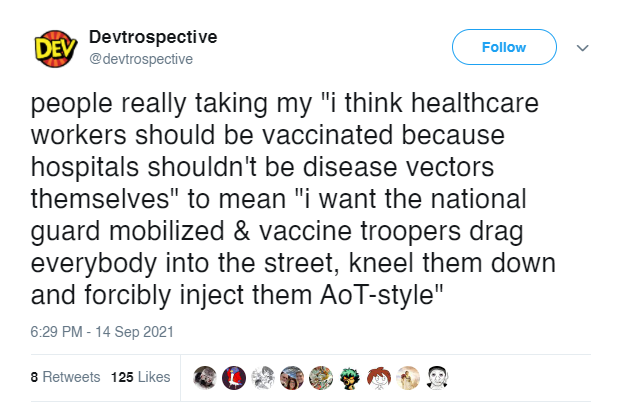Open the three-person selfie photo avatar
This screenshot has height=415, width=624.
pyautogui.click(x=292, y=378)
